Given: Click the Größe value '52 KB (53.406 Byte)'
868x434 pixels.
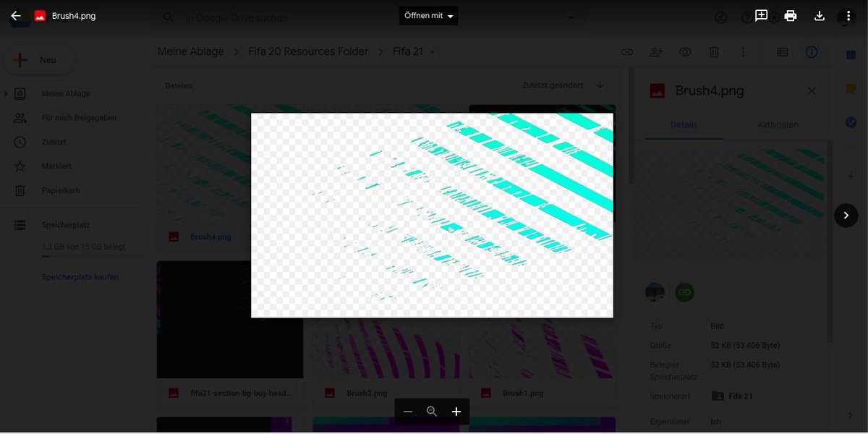Looking at the screenshot, I should pyautogui.click(x=745, y=346).
